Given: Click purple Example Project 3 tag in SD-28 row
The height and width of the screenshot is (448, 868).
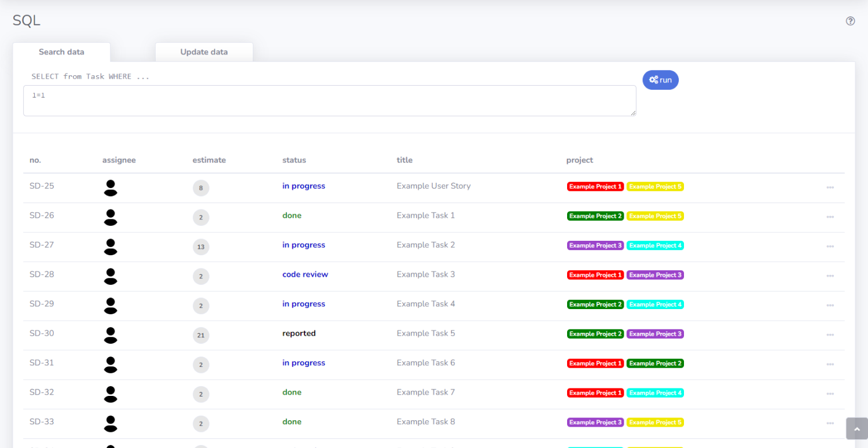Looking at the screenshot, I should coord(656,275).
